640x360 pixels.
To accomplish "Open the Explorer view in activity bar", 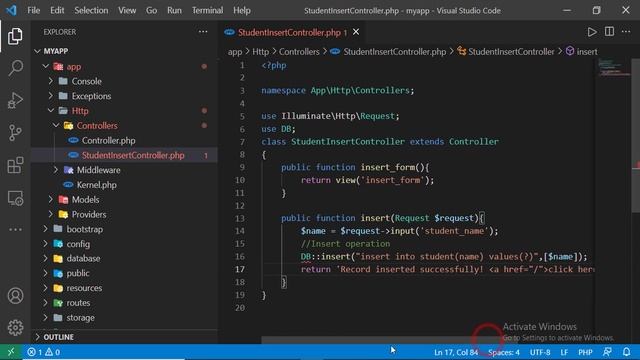I will pos(15,36).
